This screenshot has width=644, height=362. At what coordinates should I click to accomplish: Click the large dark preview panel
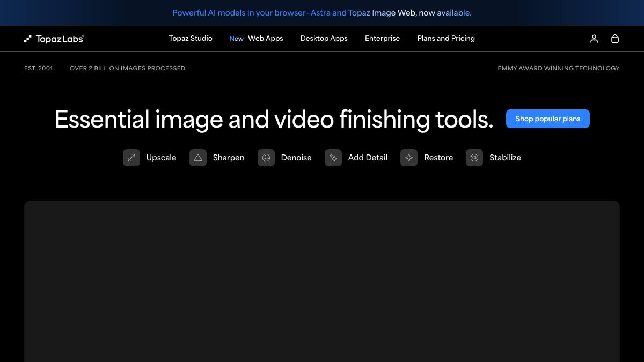point(322,282)
